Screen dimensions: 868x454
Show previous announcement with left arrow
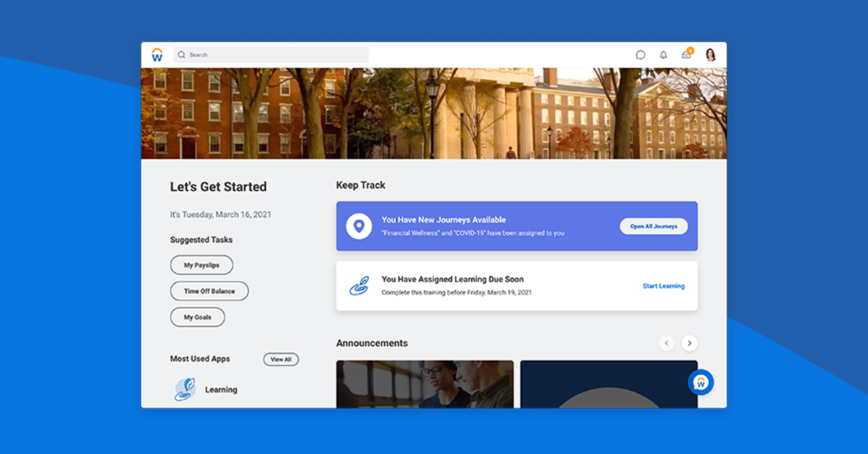click(x=667, y=343)
